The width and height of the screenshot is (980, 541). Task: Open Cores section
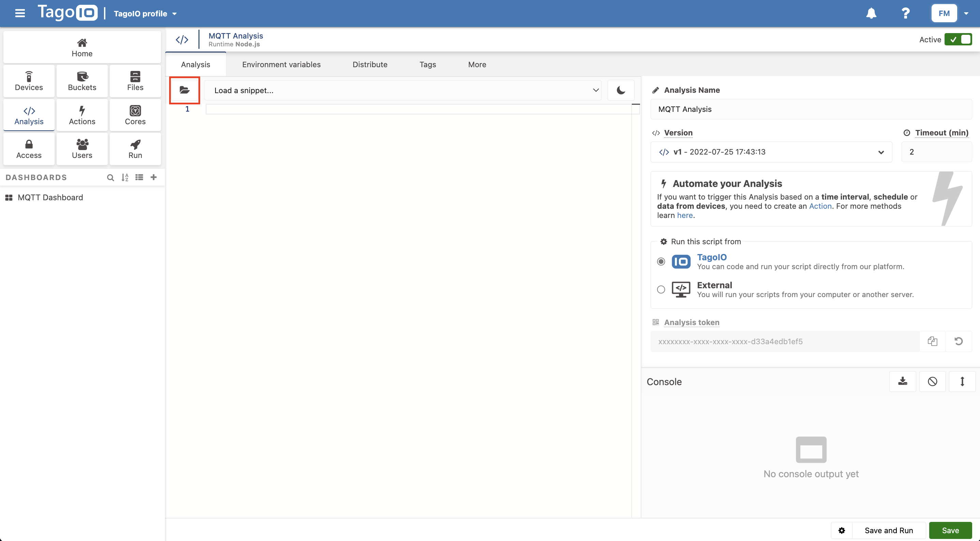click(135, 115)
